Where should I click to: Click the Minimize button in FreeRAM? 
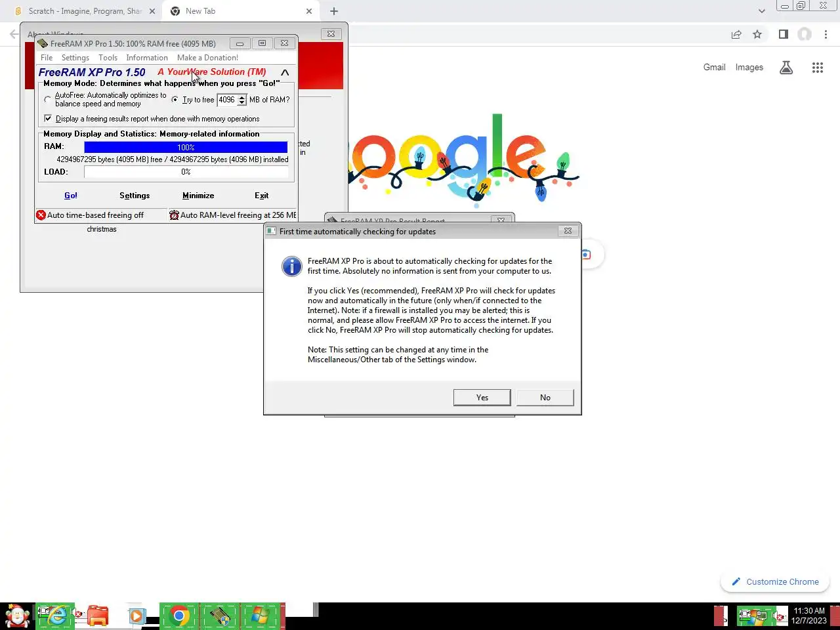[x=198, y=196]
